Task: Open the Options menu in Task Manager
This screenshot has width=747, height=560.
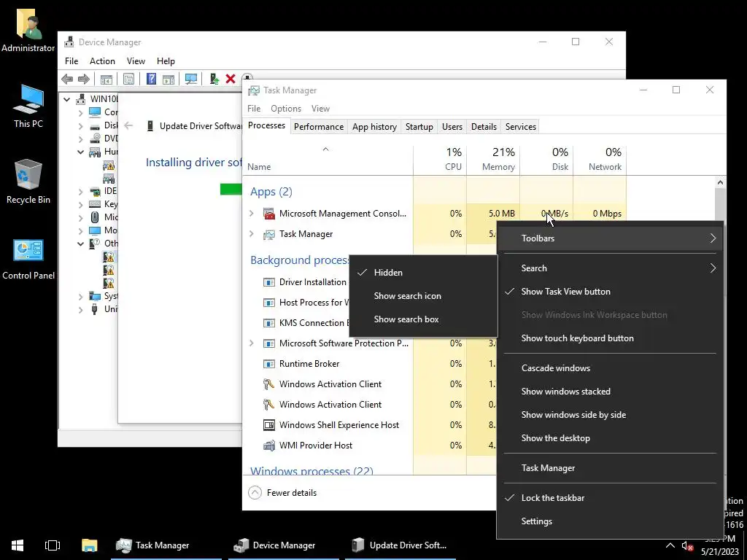Action: pos(286,109)
